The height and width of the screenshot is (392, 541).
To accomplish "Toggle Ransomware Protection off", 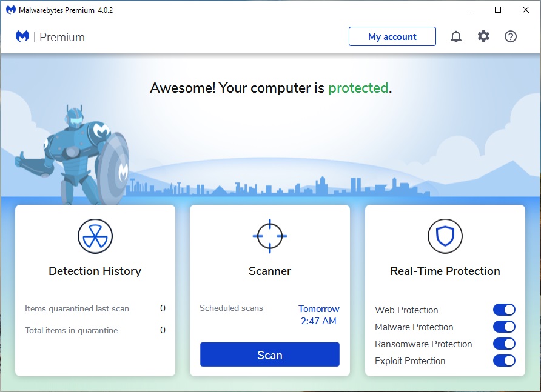I will pyautogui.click(x=504, y=344).
